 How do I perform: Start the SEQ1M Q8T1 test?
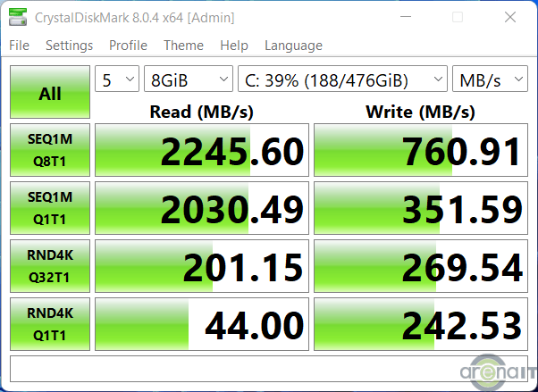(x=50, y=151)
